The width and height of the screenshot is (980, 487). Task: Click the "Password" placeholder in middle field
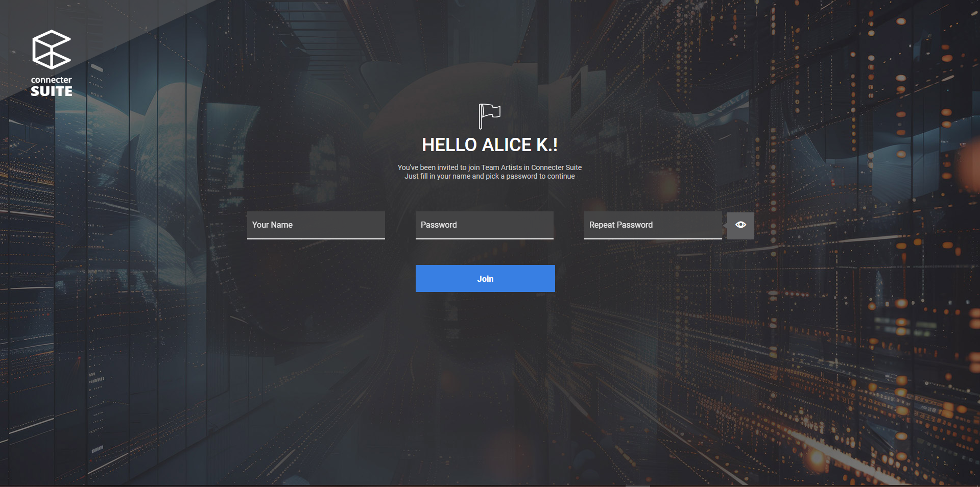pyautogui.click(x=439, y=225)
